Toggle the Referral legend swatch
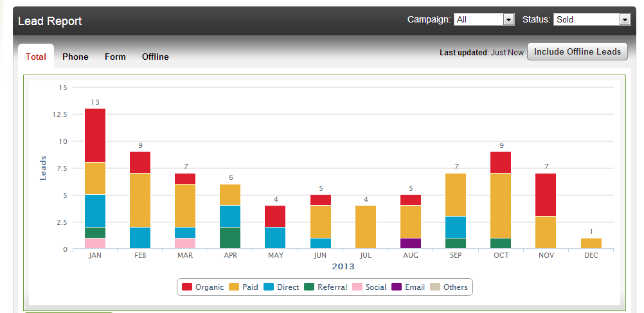Screen dimensions: 644x313 tap(309, 287)
